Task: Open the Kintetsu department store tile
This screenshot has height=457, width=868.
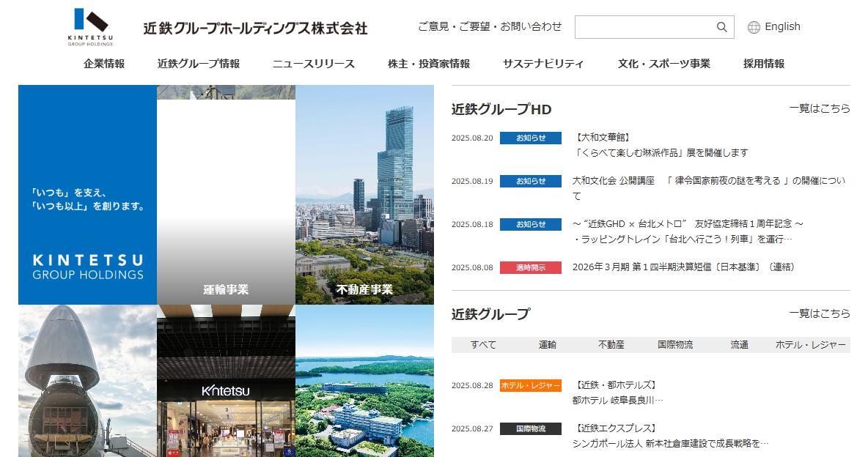Action: click(x=226, y=382)
